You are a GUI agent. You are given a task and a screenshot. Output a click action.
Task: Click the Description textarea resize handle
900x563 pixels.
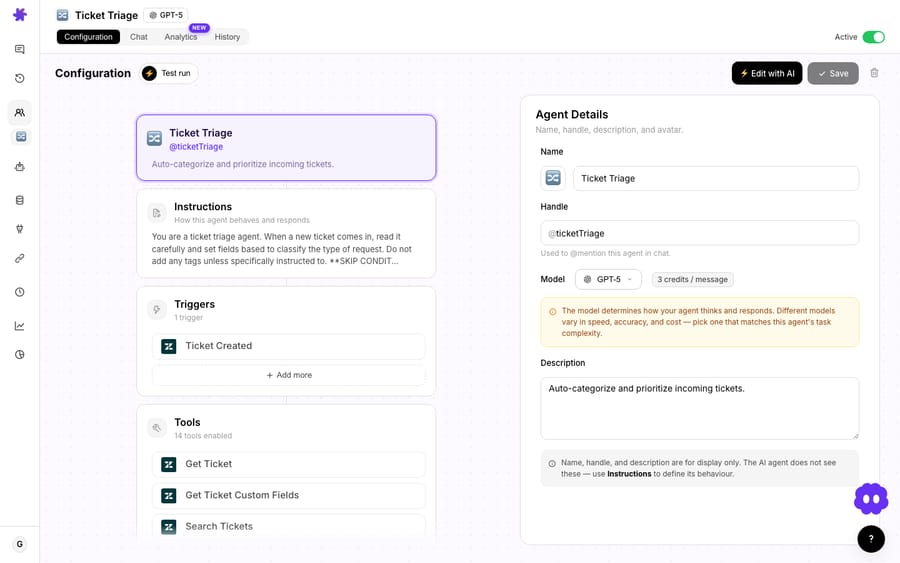pos(855,436)
